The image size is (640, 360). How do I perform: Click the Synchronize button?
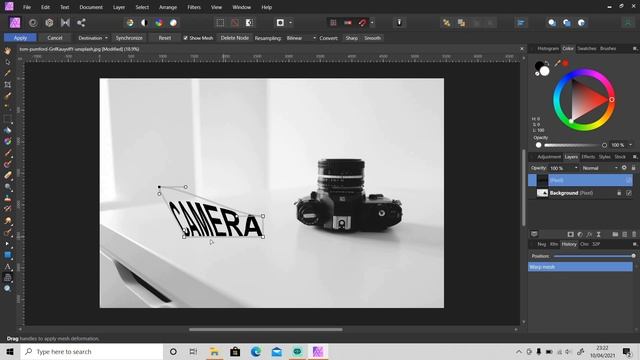click(129, 38)
